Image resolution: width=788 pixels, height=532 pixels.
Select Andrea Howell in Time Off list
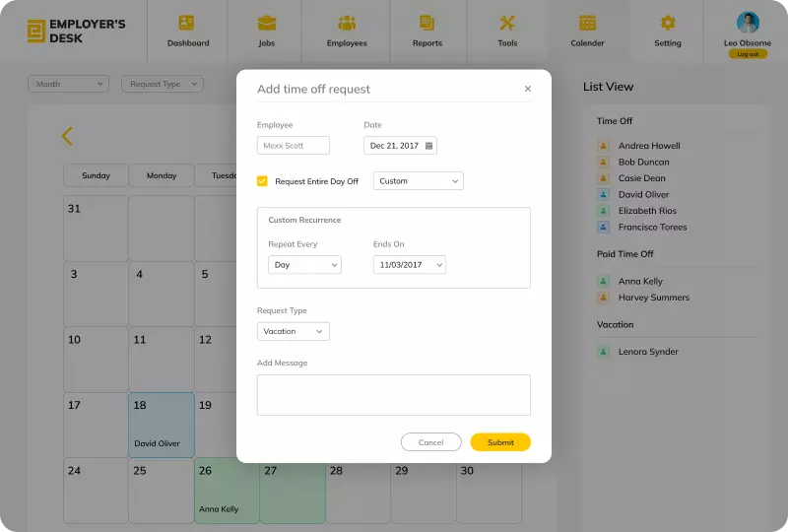(648, 146)
